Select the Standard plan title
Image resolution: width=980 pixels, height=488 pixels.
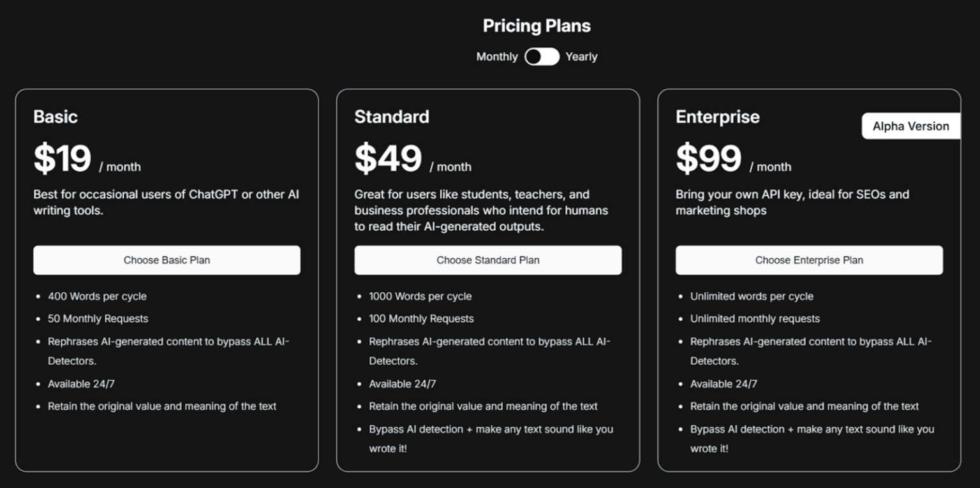392,117
